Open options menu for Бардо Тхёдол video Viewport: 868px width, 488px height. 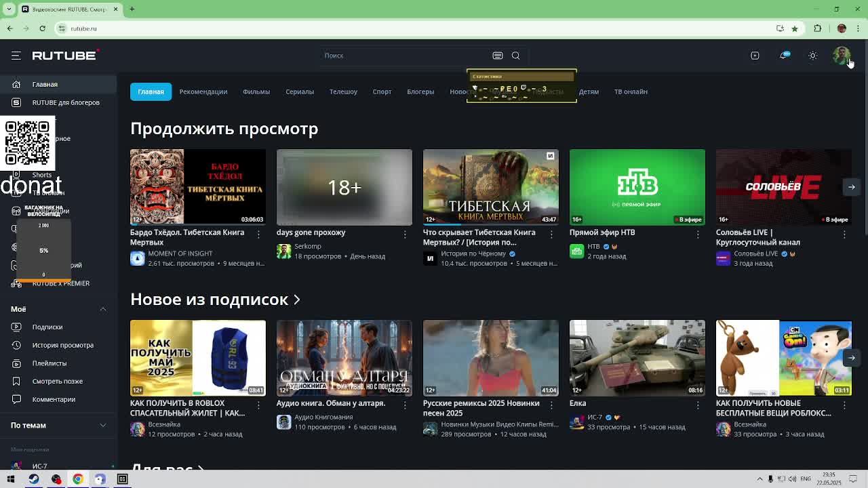258,234
